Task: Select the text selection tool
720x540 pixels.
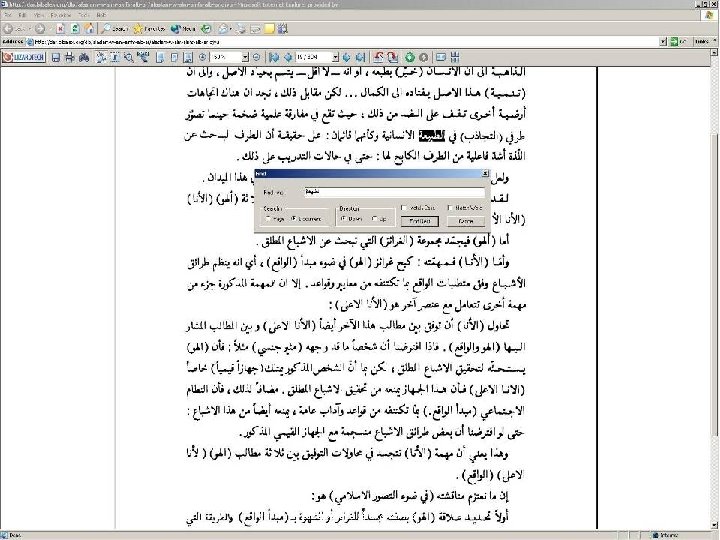Action: (115, 57)
